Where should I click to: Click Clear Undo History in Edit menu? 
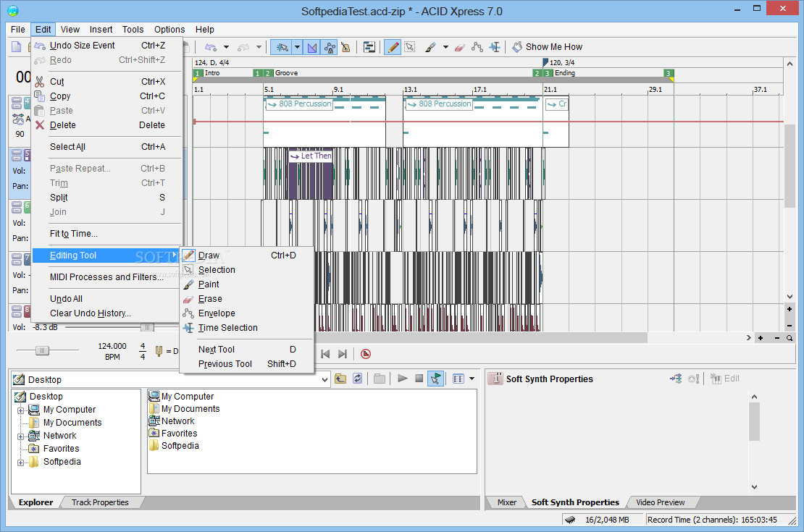106,313
